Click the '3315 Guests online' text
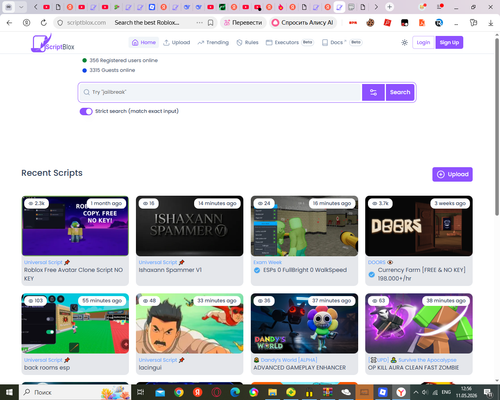Screen dimensions: 500x400 click(x=112, y=70)
